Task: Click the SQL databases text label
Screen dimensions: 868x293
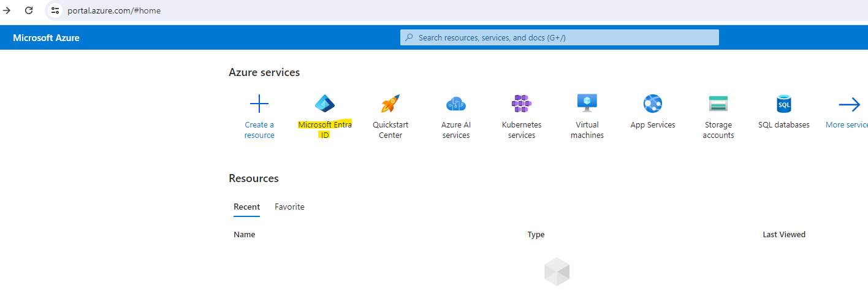Action: click(784, 125)
